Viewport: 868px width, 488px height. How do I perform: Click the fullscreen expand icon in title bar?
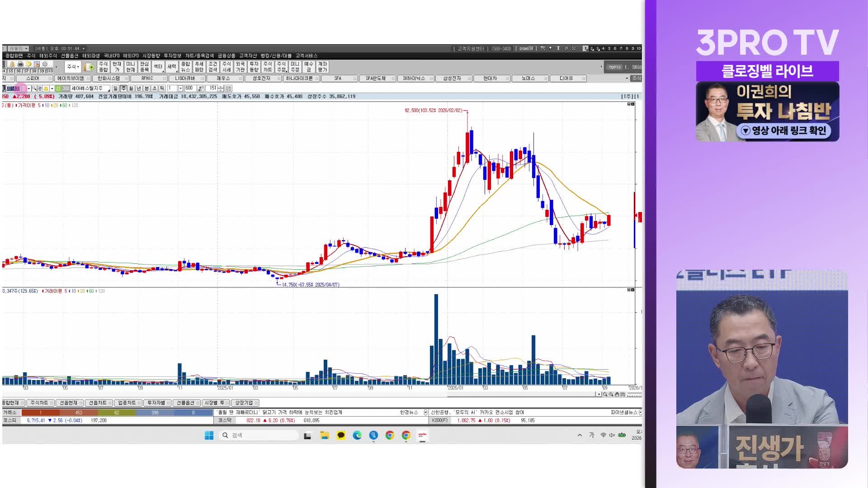(574, 48)
